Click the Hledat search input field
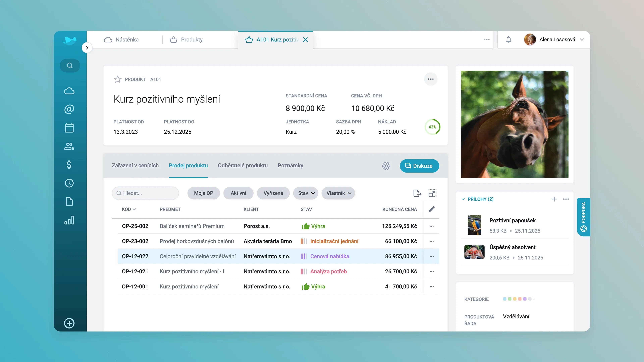The image size is (644, 362). (146, 193)
